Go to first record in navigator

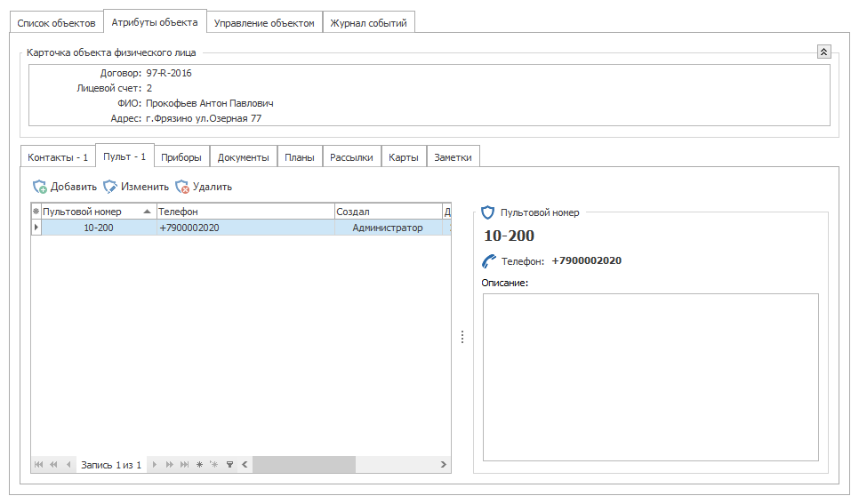coord(38,465)
